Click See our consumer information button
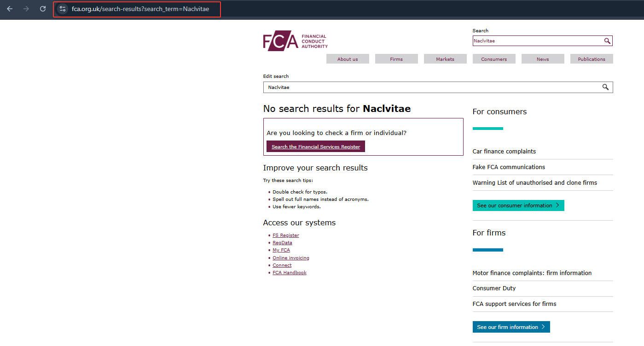Screen dimensions: 644x346 pyautogui.click(x=518, y=205)
